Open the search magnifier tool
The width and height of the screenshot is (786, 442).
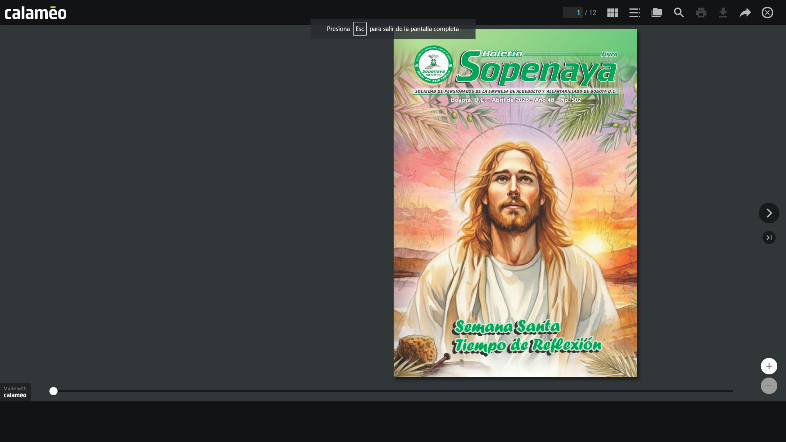click(x=679, y=13)
